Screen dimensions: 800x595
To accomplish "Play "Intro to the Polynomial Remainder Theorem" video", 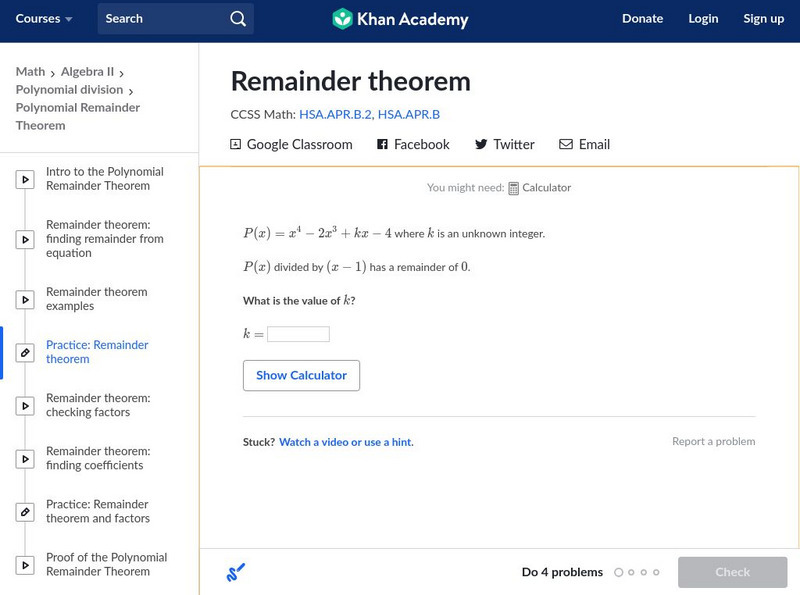I will (x=25, y=180).
